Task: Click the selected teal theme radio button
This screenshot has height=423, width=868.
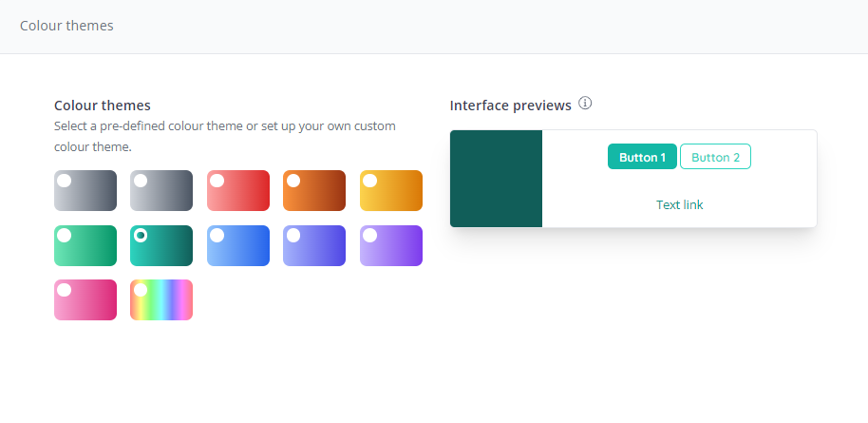Action: pyautogui.click(x=141, y=235)
